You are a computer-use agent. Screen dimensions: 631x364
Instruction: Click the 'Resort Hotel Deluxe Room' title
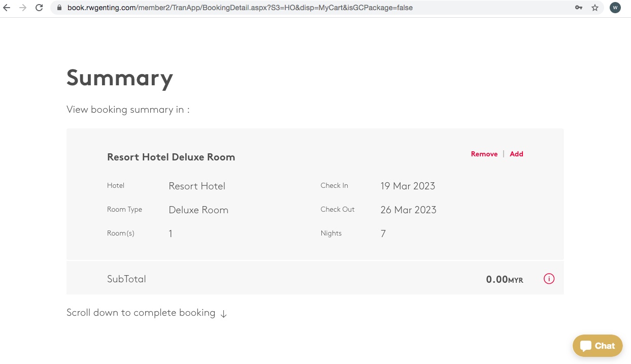click(171, 157)
